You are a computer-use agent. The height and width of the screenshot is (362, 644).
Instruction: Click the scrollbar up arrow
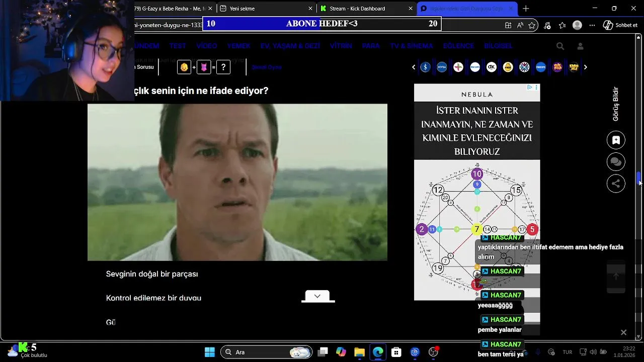pyautogui.click(x=639, y=37)
